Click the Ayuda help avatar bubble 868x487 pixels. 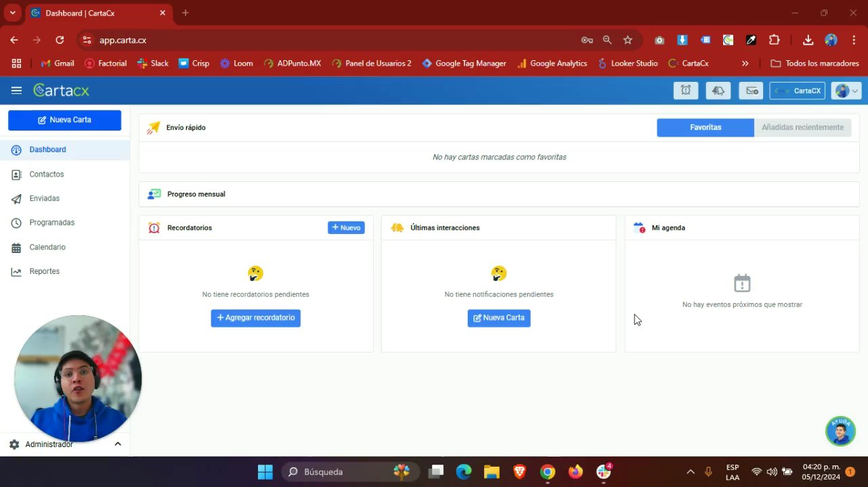coord(840,431)
